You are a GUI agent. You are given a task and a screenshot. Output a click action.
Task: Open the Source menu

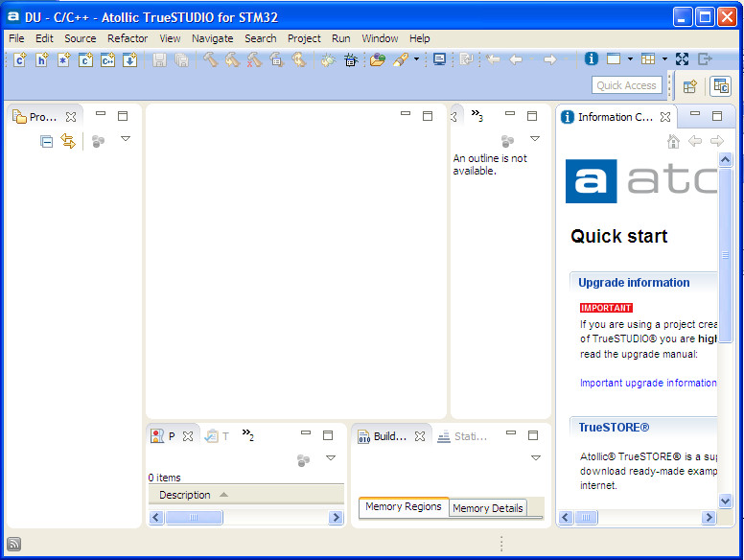coord(81,38)
